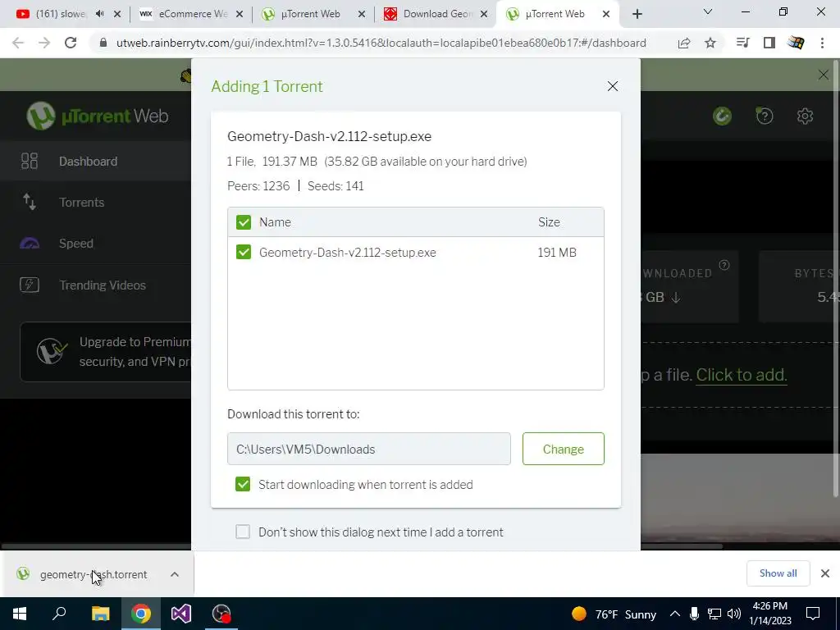Open the µTorrent help icon
Viewport: 840px width, 630px height.
(x=765, y=116)
